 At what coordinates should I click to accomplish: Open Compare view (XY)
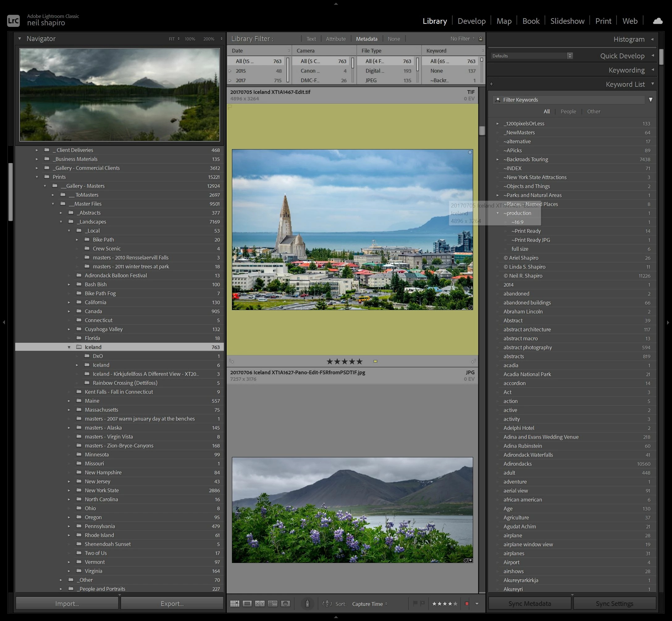click(x=260, y=603)
